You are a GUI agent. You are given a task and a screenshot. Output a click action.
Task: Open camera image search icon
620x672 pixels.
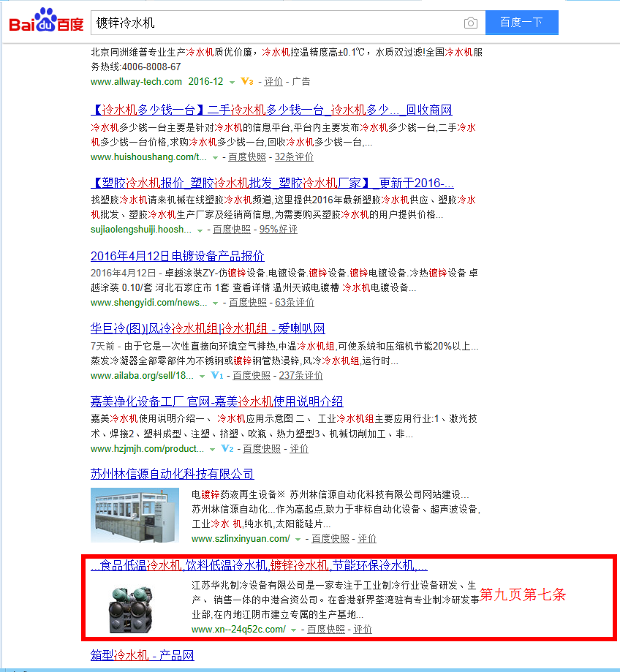coord(470,23)
